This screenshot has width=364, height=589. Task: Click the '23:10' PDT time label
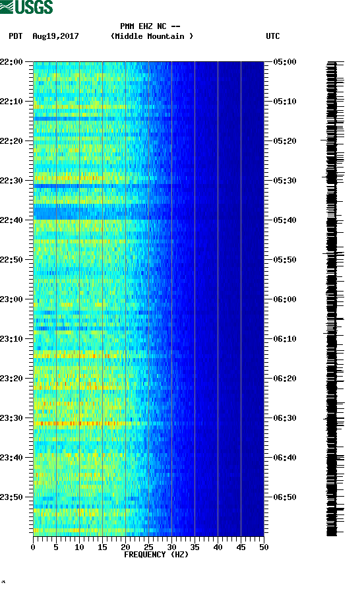coord(11,339)
